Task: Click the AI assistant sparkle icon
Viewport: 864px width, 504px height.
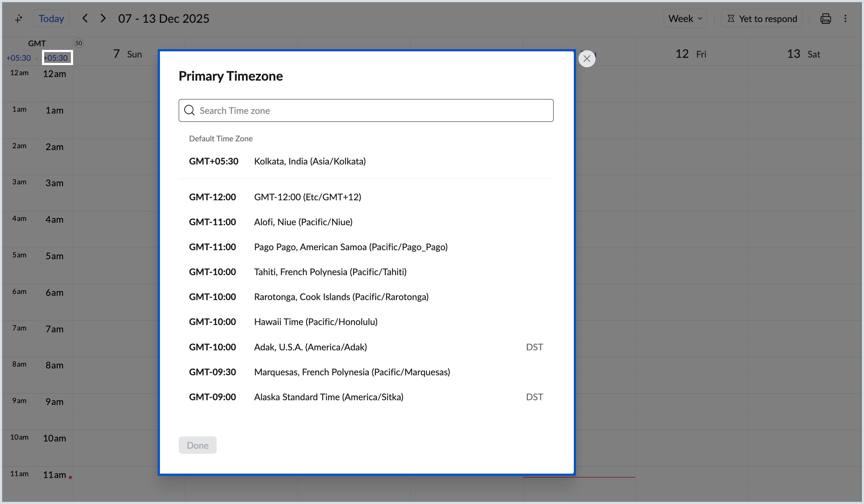Action: (19, 18)
